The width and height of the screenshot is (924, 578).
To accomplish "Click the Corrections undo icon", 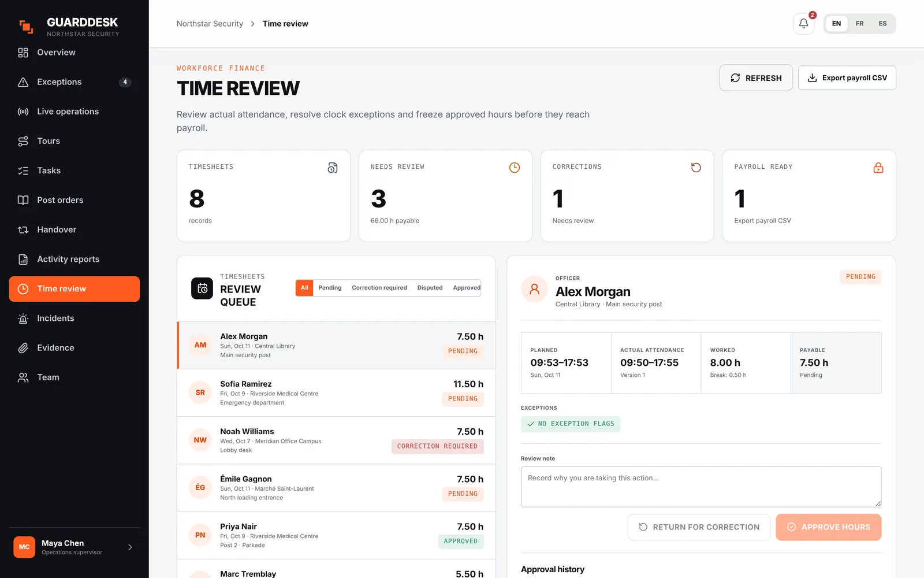I will 696,168.
